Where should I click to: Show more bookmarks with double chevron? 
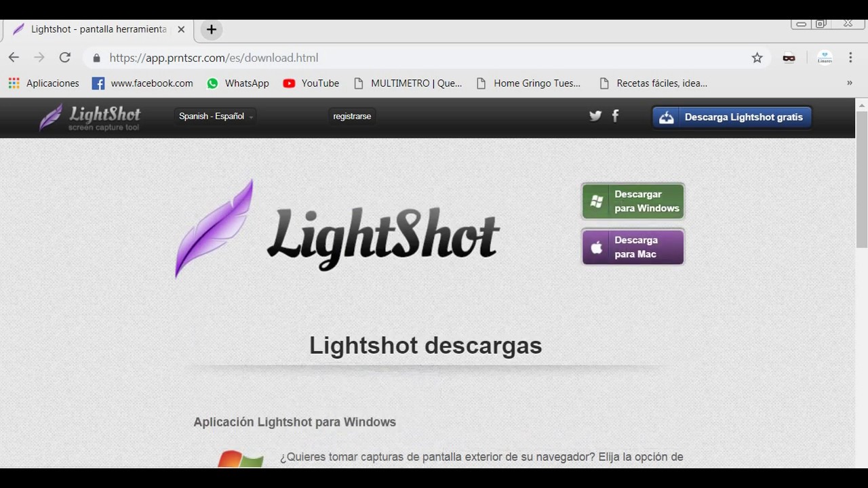(849, 83)
